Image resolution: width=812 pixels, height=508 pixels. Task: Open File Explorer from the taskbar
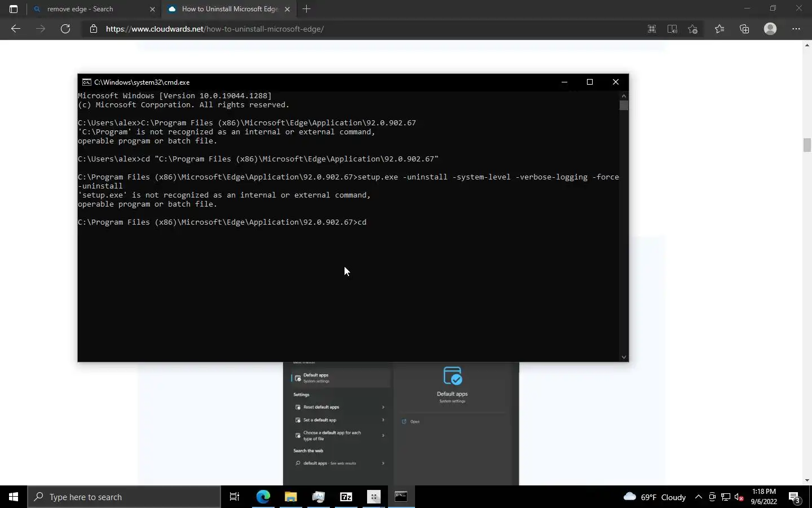tap(291, 497)
